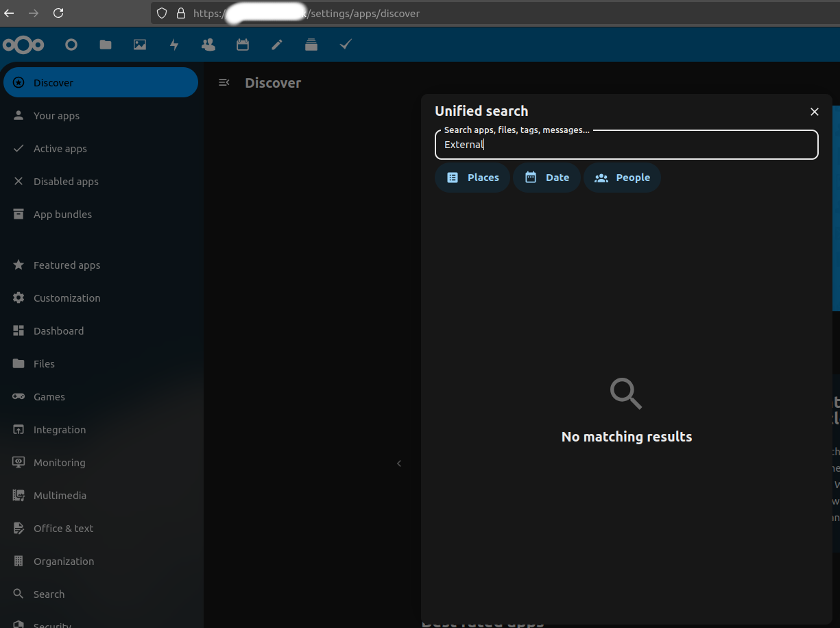Open the Date filter dropdown
840x628 pixels.
547,178
